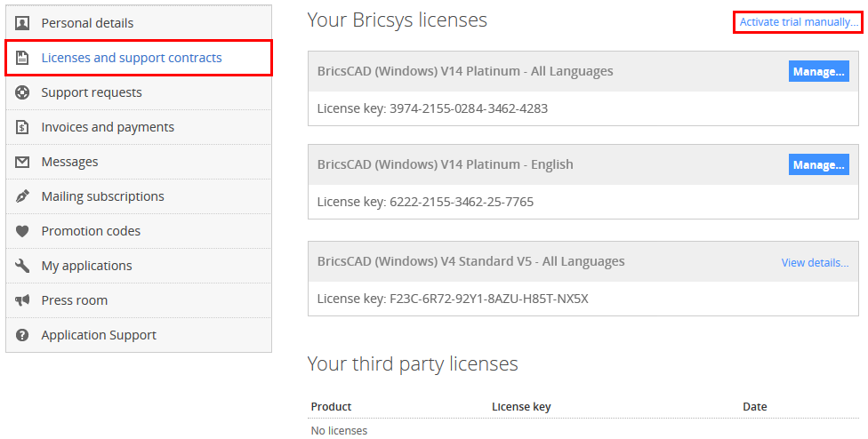Viewport: 868px width, 439px height.
Task: Click the Press room megaphone icon
Action: tap(22, 300)
